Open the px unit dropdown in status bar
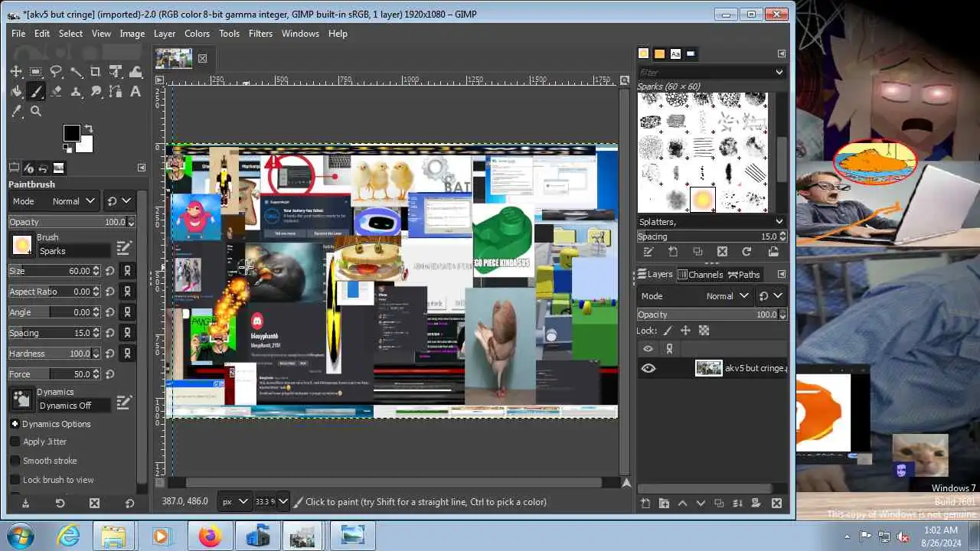The image size is (980, 551). tap(236, 502)
